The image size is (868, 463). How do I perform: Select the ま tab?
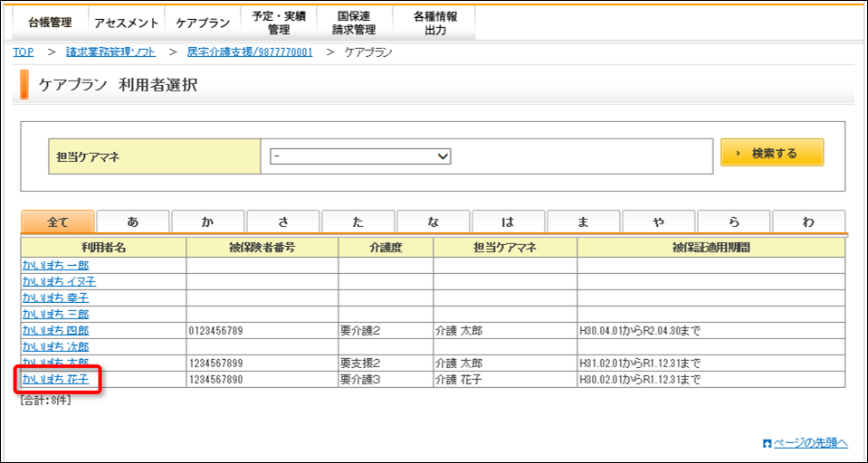pyautogui.click(x=584, y=222)
